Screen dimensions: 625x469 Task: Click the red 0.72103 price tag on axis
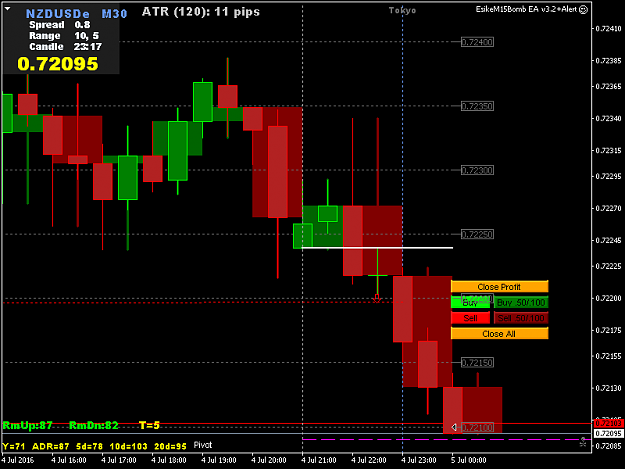coord(608,423)
